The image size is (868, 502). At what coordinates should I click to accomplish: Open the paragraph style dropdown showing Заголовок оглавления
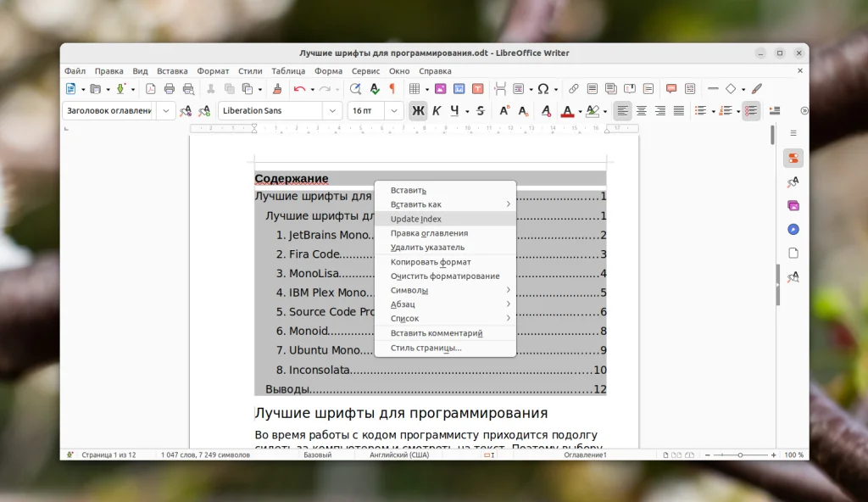pos(166,110)
